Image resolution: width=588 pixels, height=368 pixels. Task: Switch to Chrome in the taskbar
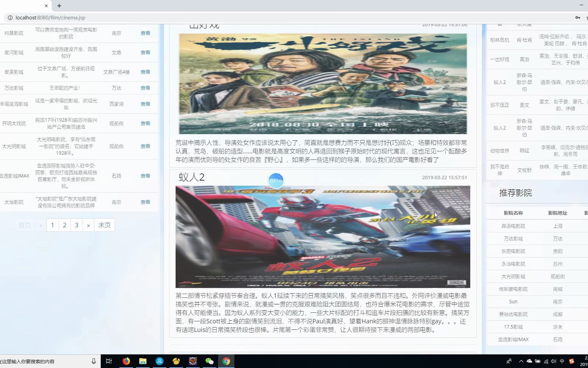[226, 361]
